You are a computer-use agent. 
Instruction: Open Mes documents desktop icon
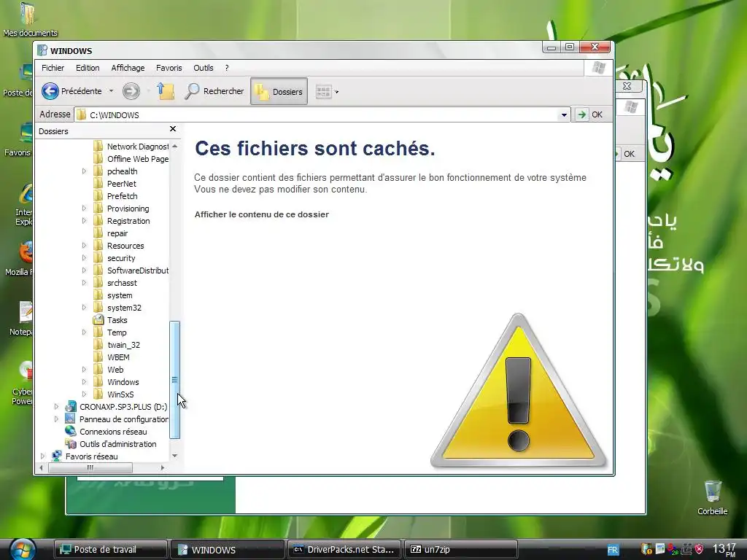pyautogui.click(x=28, y=13)
